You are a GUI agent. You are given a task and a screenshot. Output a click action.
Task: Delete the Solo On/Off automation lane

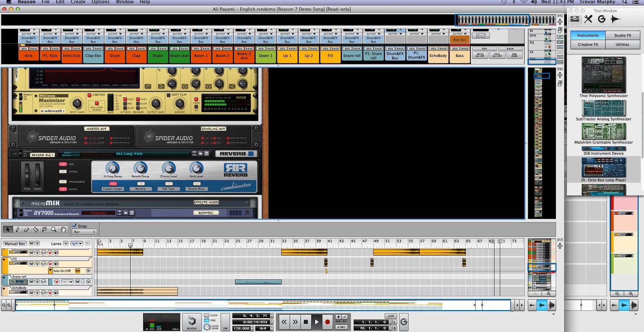click(88, 271)
